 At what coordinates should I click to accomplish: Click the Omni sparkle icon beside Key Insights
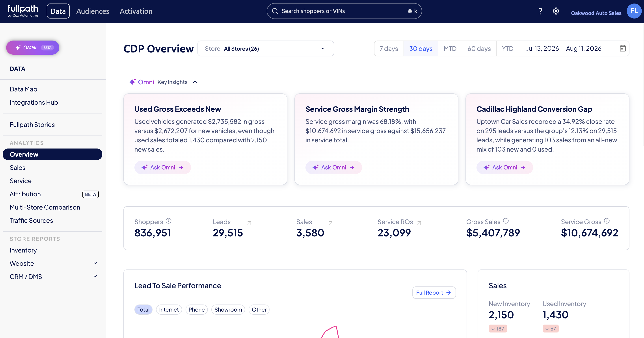(x=132, y=82)
